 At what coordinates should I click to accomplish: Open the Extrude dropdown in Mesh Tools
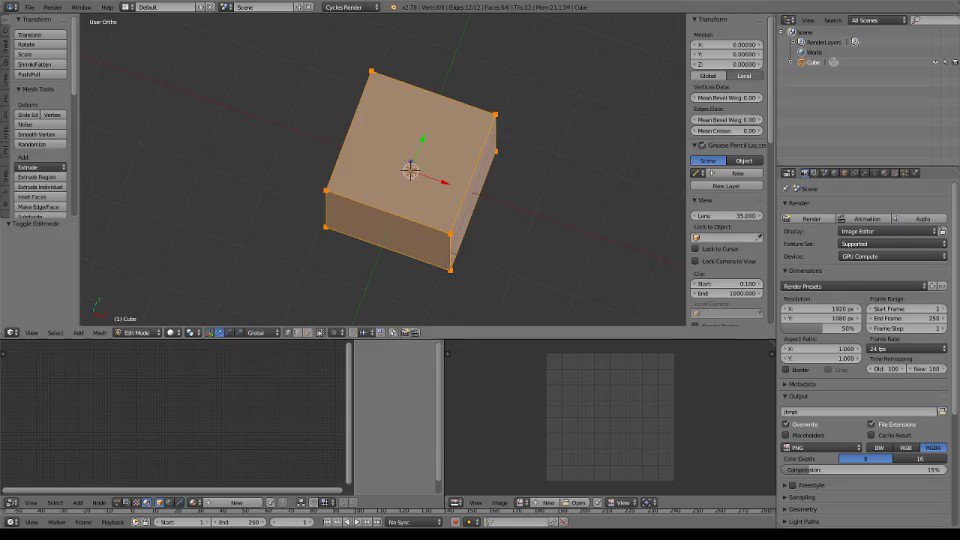(x=40, y=167)
